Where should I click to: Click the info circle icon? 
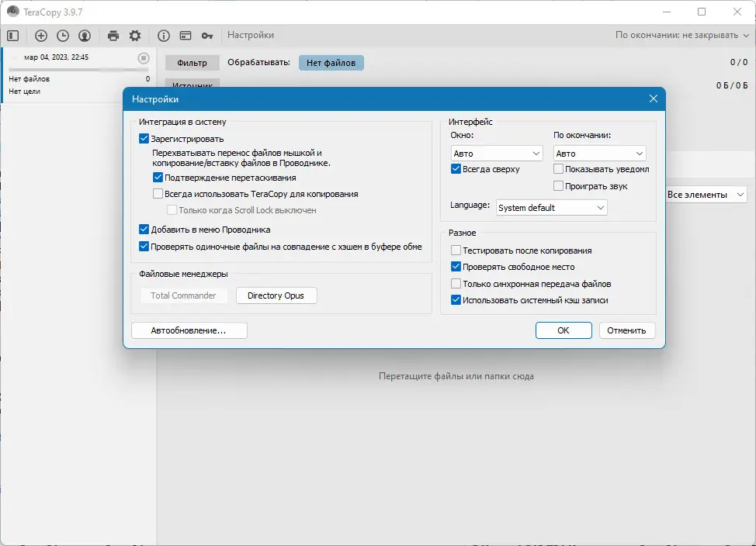click(164, 35)
